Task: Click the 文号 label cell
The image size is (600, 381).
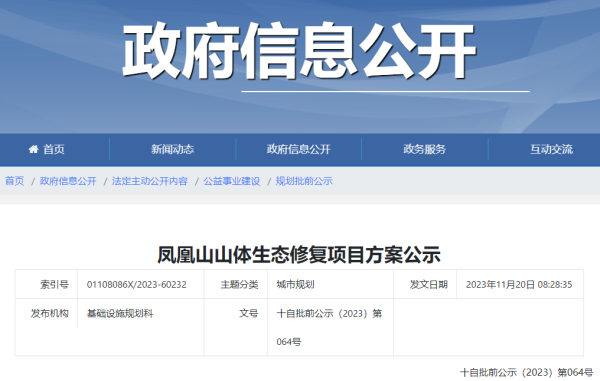Action: point(249,313)
